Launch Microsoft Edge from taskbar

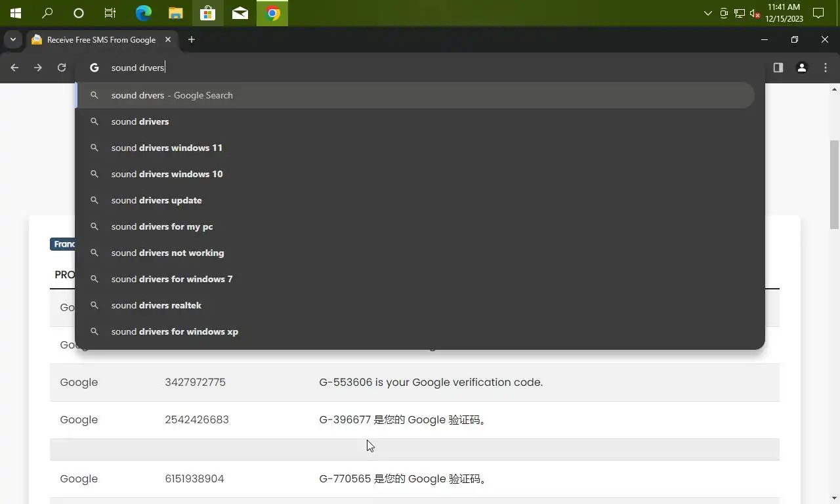pos(143,13)
